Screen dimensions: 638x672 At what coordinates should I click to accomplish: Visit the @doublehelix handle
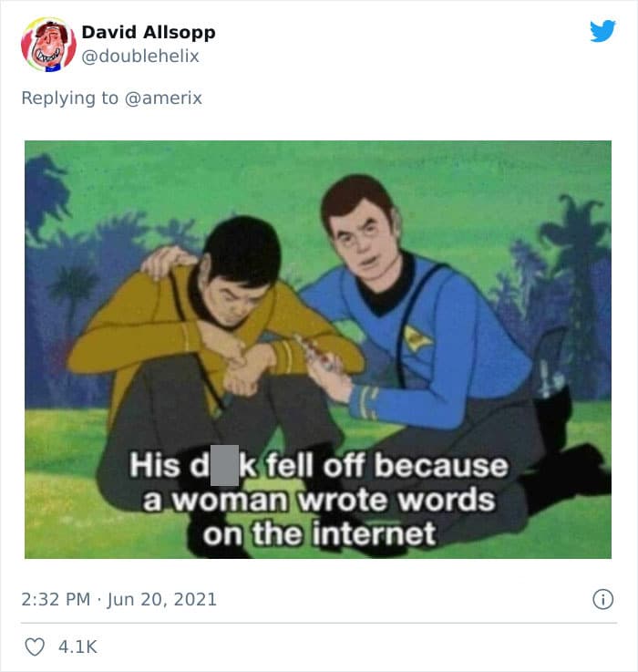pyautogui.click(x=140, y=57)
